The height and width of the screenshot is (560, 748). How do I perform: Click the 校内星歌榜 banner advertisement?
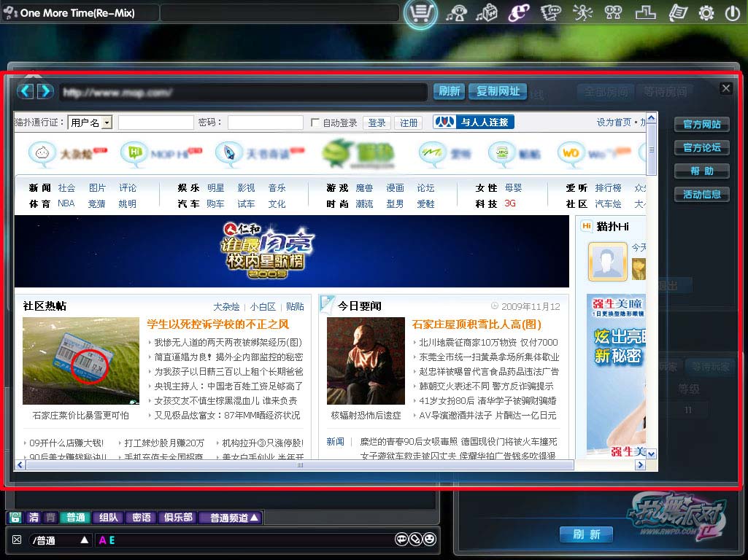click(291, 252)
